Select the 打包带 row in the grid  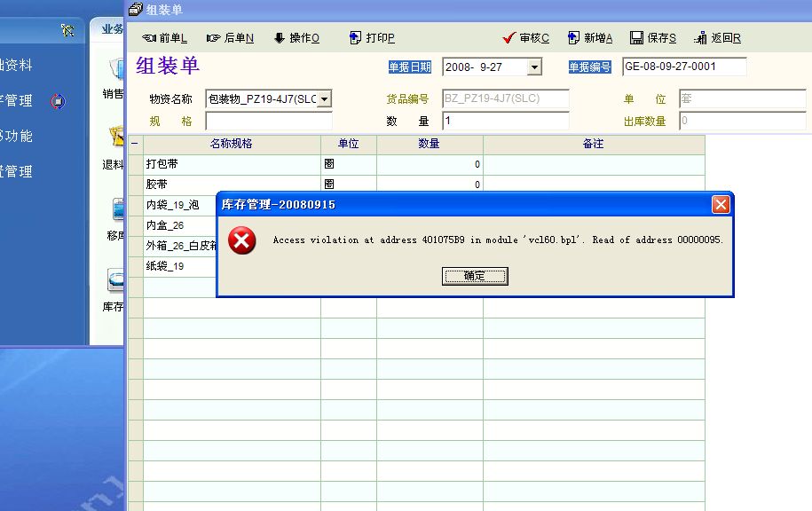pos(232,164)
